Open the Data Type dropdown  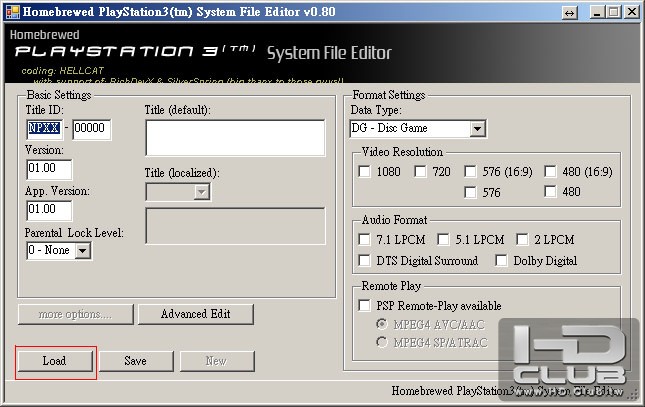click(477, 128)
